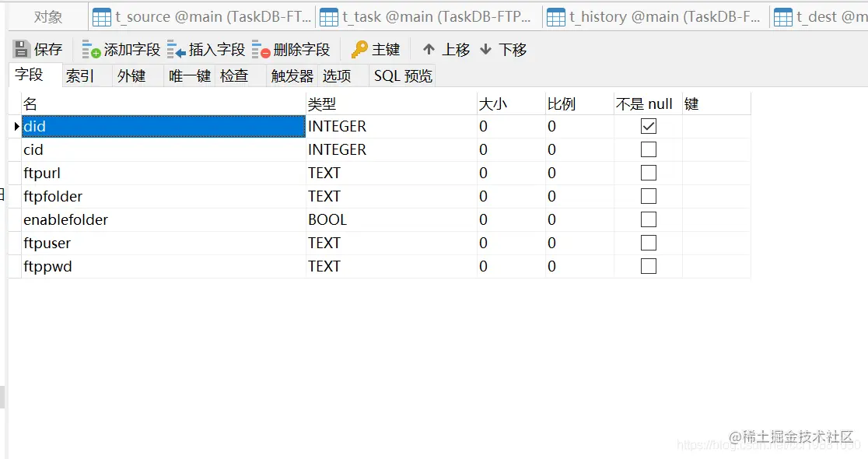Check the Not null box for ftpfolder
This screenshot has height=459, width=868.
click(648, 196)
